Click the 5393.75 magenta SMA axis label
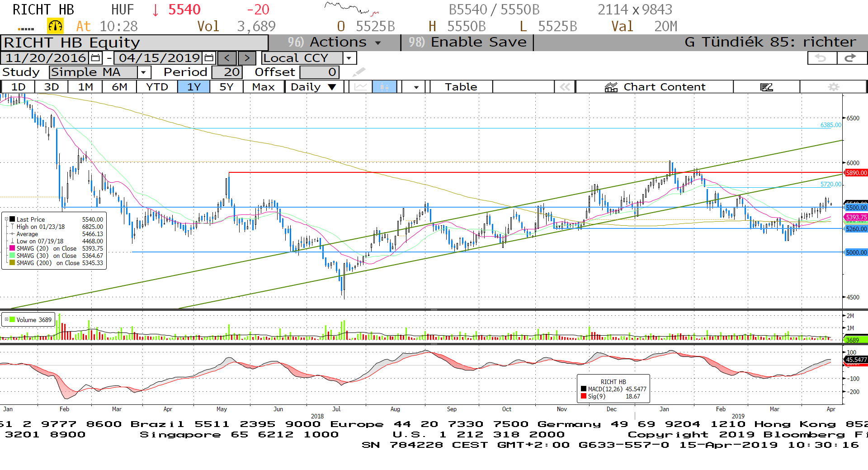The image size is (868, 470). point(856,217)
